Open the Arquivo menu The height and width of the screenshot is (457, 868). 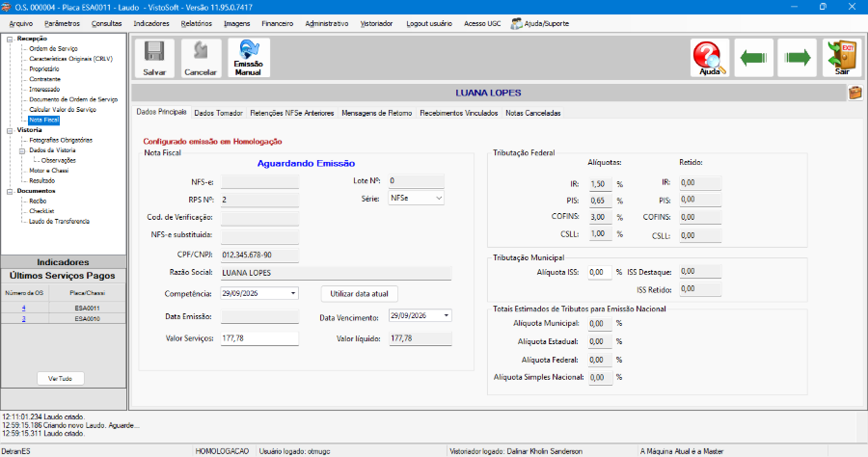point(21,24)
